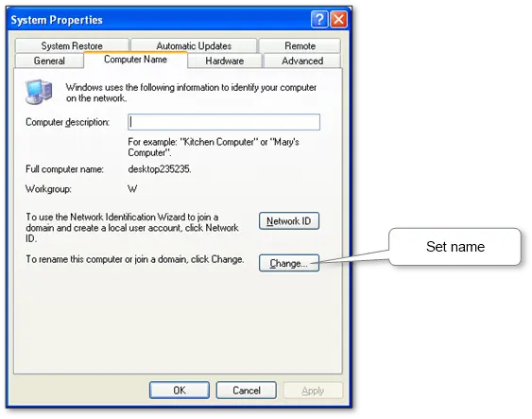
Task: Switch to the Advanced tab
Action: click(x=302, y=61)
